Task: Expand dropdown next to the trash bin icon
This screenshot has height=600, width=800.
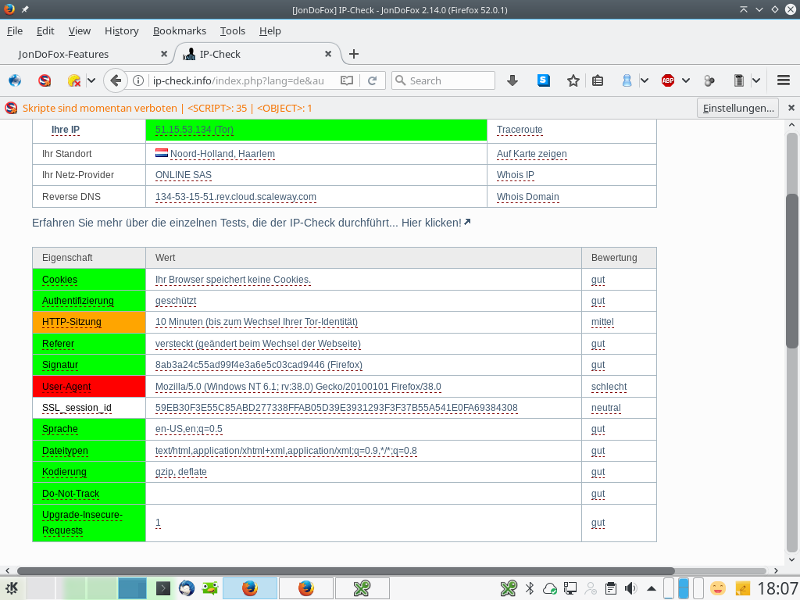Action: click(756, 81)
